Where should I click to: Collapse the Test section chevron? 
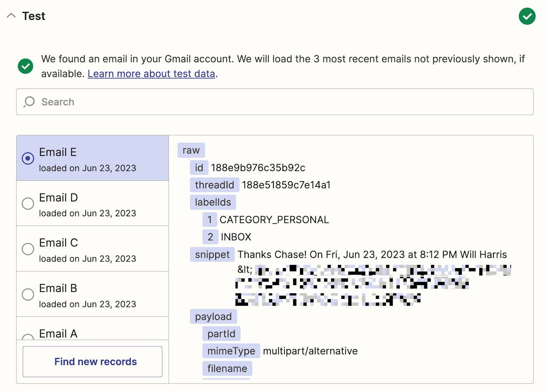[x=11, y=16]
